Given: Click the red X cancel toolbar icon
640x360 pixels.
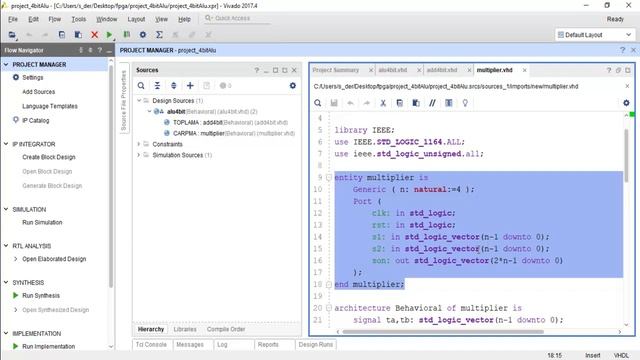Looking at the screenshot, I should 94,35.
